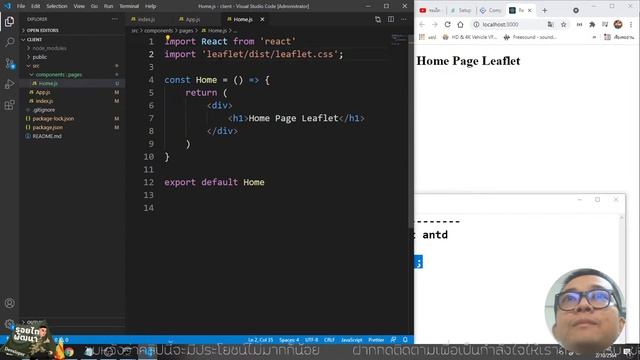Screen dimensions: 640x360
Task: Open the Extensions view
Action: click(9, 105)
